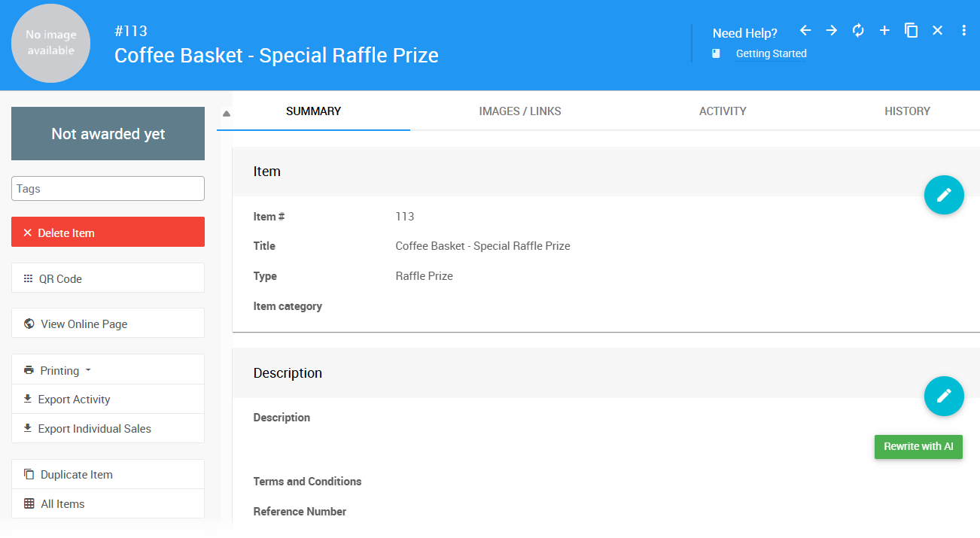
Task: Edit the Item section with pencil button
Action: click(x=944, y=196)
